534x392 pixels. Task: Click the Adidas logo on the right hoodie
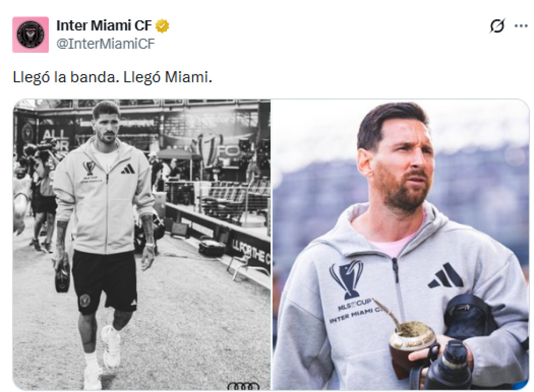[x=445, y=276]
